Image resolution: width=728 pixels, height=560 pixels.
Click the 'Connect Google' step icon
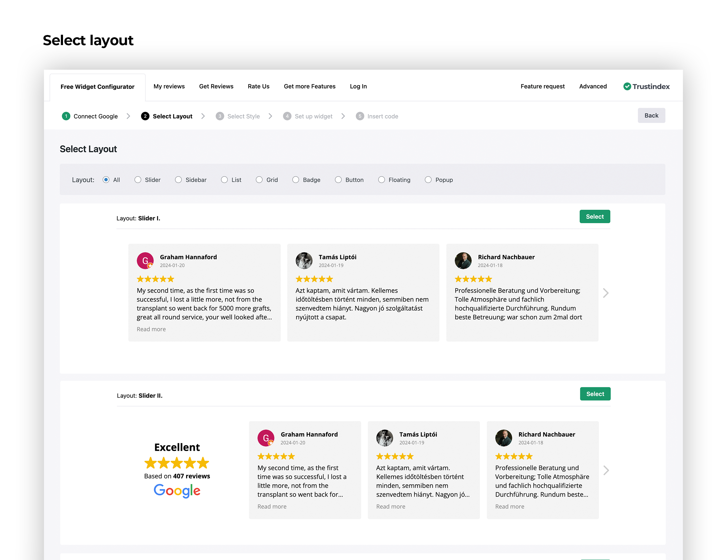tap(66, 116)
